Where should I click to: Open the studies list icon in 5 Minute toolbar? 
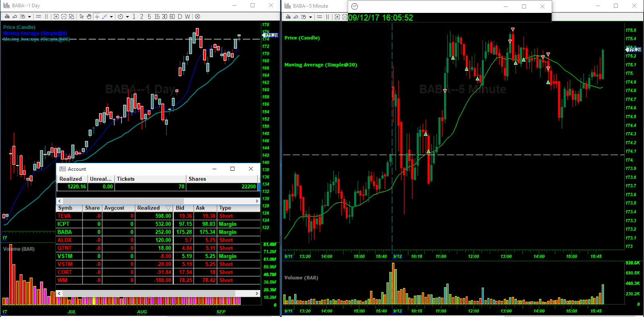(x=303, y=17)
